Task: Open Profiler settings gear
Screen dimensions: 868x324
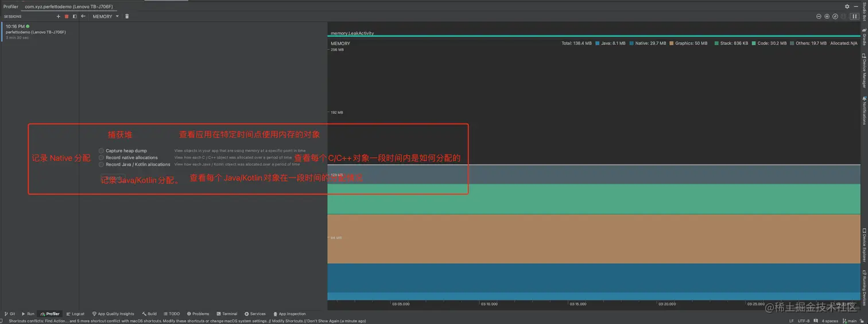Action: click(847, 6)
